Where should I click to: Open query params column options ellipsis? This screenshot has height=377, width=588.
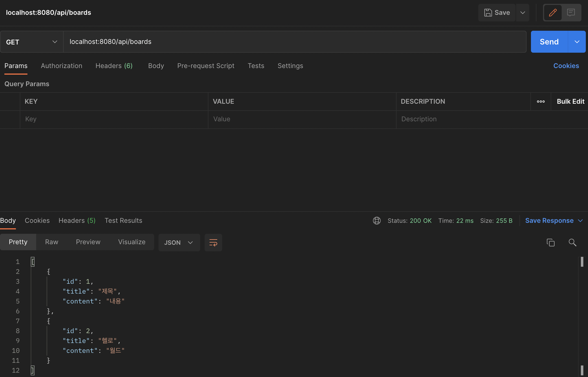coord(541,102)
